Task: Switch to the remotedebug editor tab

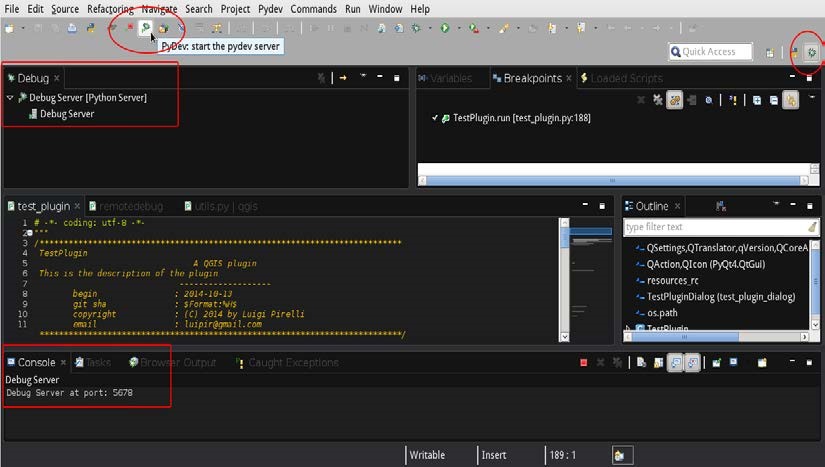Action: (126, 207)
